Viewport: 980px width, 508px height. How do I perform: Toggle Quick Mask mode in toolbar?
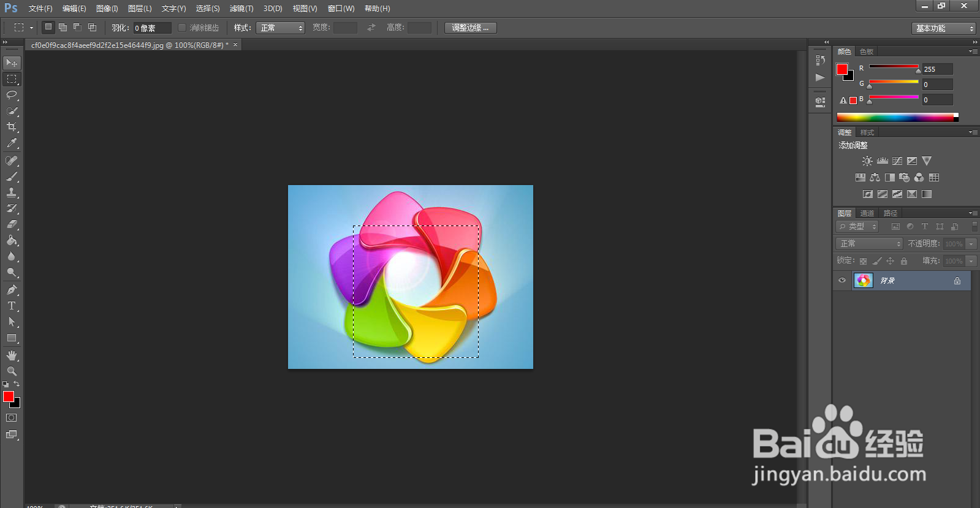12,418
